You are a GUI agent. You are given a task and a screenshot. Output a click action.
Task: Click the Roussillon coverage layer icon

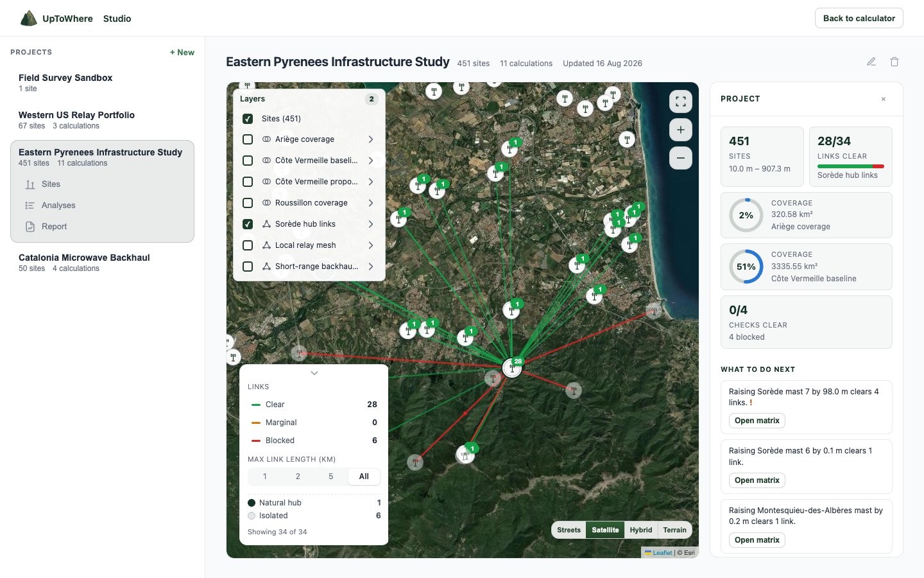point(266,203)
